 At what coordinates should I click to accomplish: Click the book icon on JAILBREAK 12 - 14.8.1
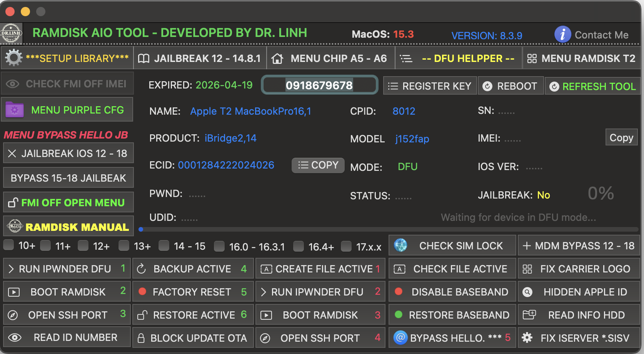pos(144,58)
